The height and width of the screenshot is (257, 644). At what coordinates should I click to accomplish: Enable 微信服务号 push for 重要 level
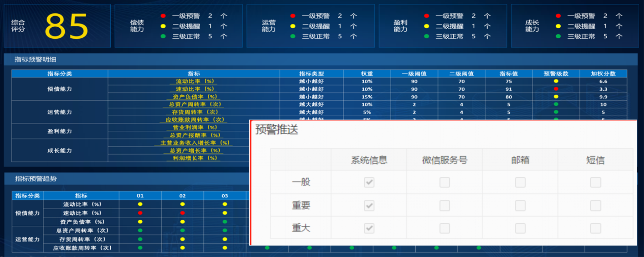tap(445, 205)
